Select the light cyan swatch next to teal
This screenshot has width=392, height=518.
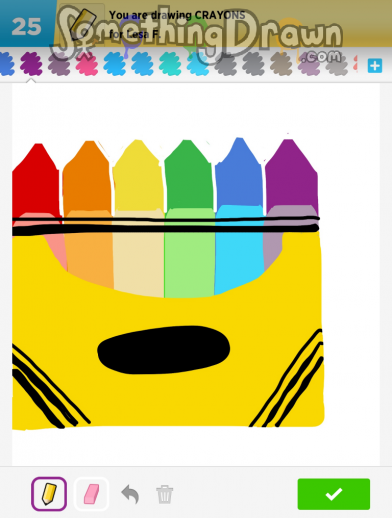coord(198,63)
